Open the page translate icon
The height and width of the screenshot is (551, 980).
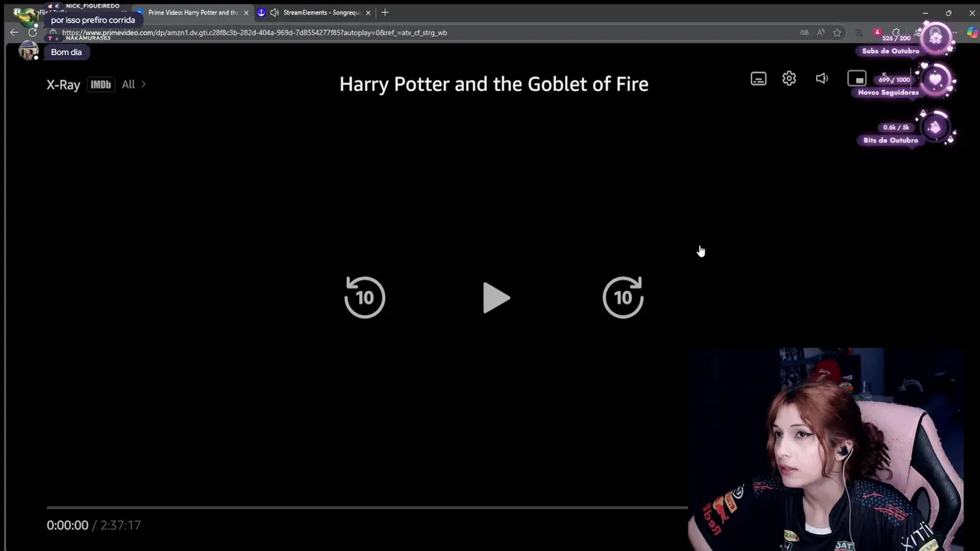(x=804, y=32)
